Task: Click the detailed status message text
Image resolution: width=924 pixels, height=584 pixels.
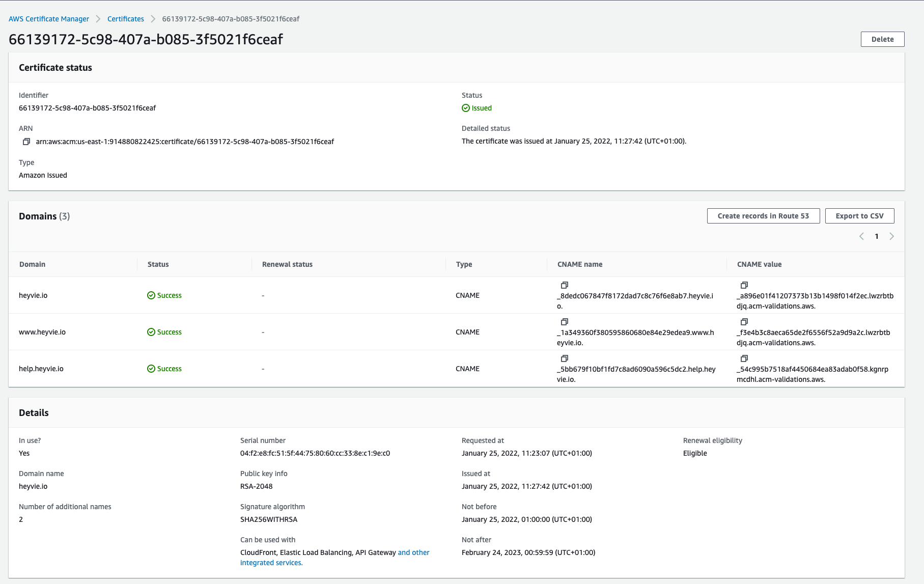Action: [574, 141]
